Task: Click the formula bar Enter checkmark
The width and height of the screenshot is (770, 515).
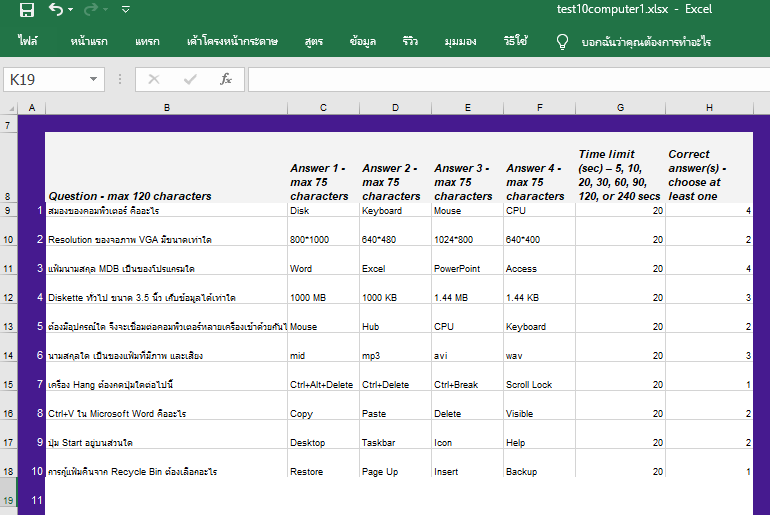Action: coord(190,79)
